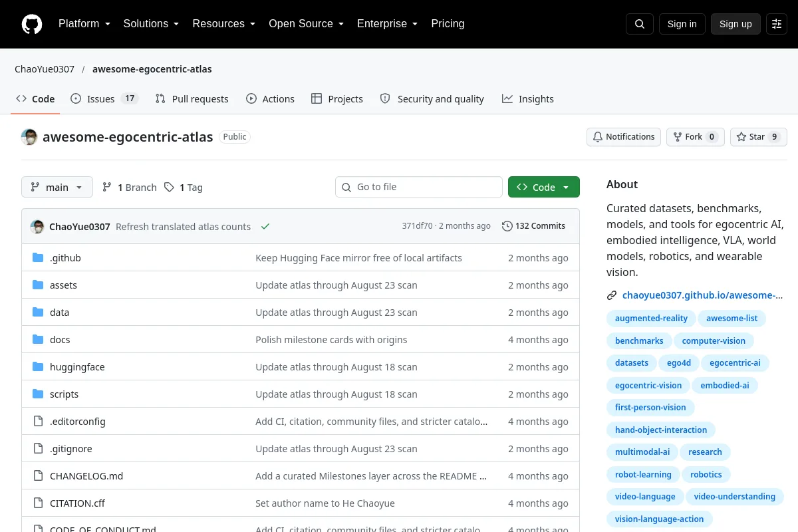Open the main branch selector dropdown
Viewport: 798px width, 532px height.
coord(57,188)
